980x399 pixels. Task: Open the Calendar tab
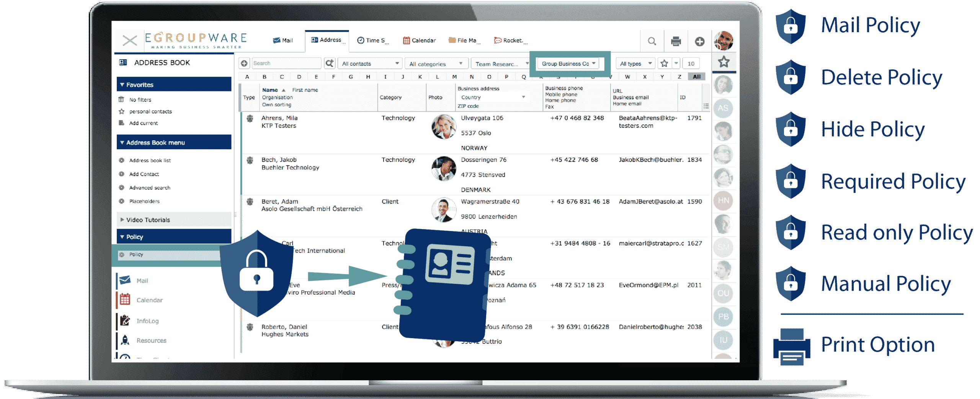point(419,41)
